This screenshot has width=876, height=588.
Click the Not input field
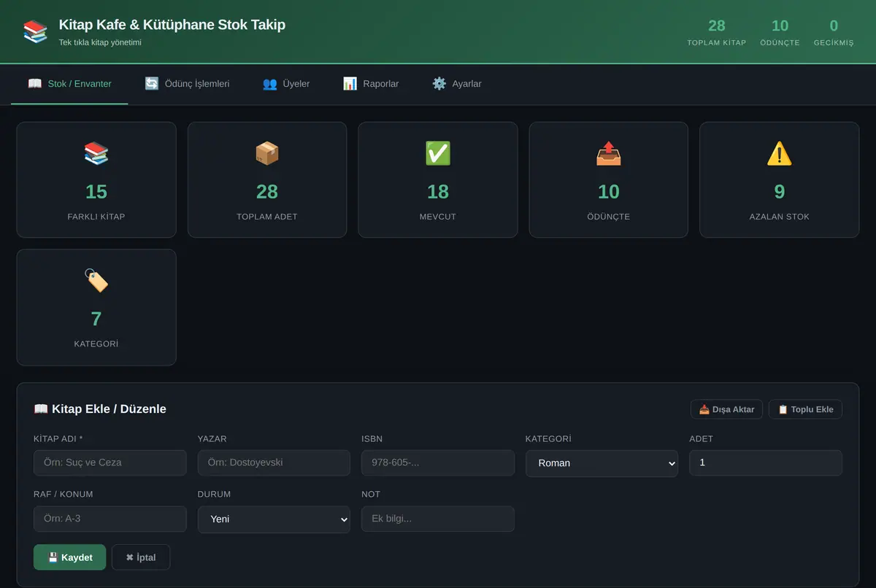coord(438,519)
